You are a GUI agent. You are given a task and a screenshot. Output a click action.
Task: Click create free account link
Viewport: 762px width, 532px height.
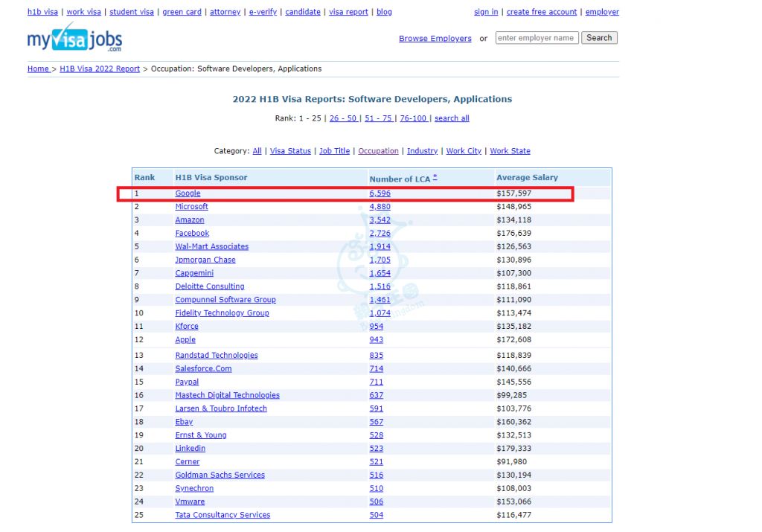(x=542, y=12)
